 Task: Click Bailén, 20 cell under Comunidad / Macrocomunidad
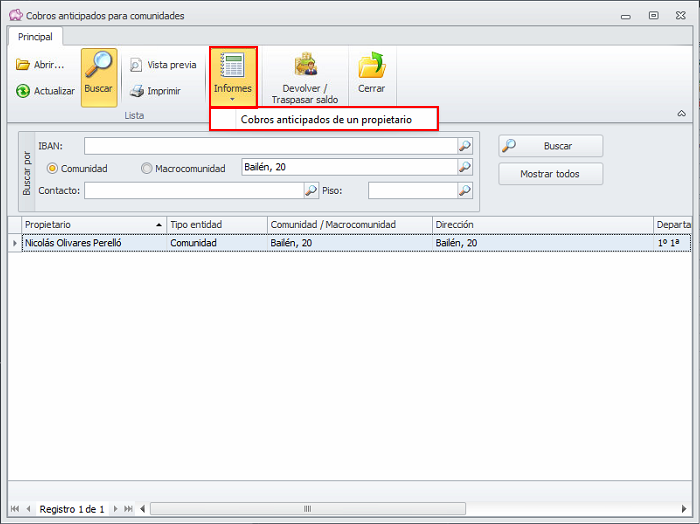(x=350, y=243)
